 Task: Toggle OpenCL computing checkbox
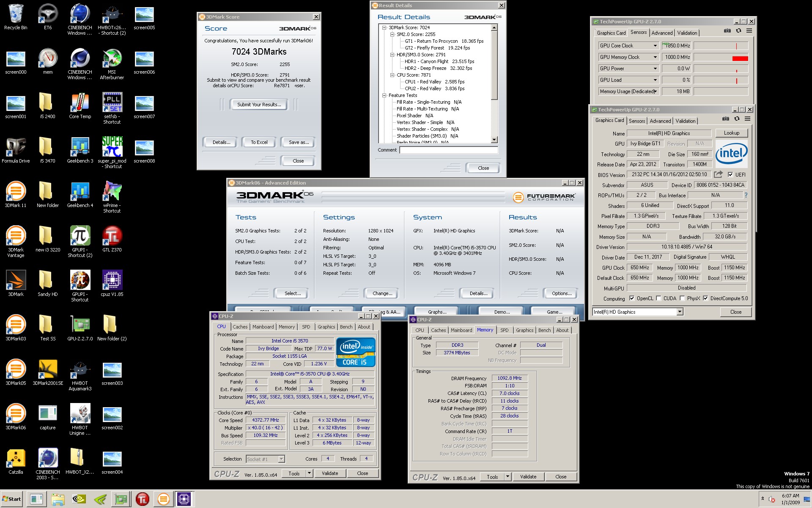tap(632, 298)
